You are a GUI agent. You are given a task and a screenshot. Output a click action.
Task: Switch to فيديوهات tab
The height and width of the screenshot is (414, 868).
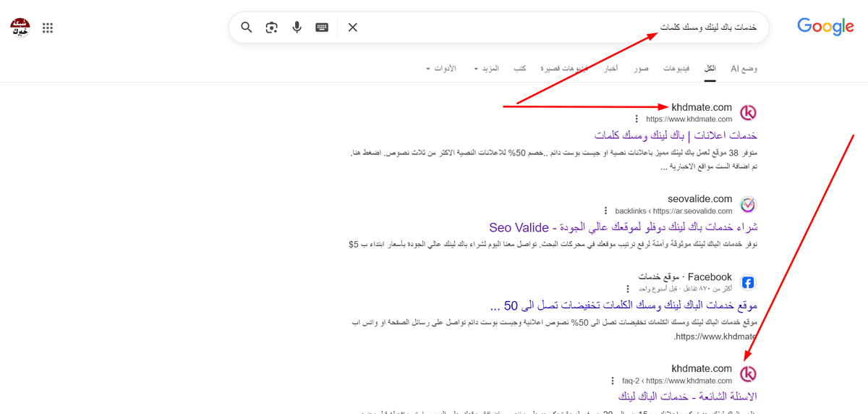click(x=676, y=68)
